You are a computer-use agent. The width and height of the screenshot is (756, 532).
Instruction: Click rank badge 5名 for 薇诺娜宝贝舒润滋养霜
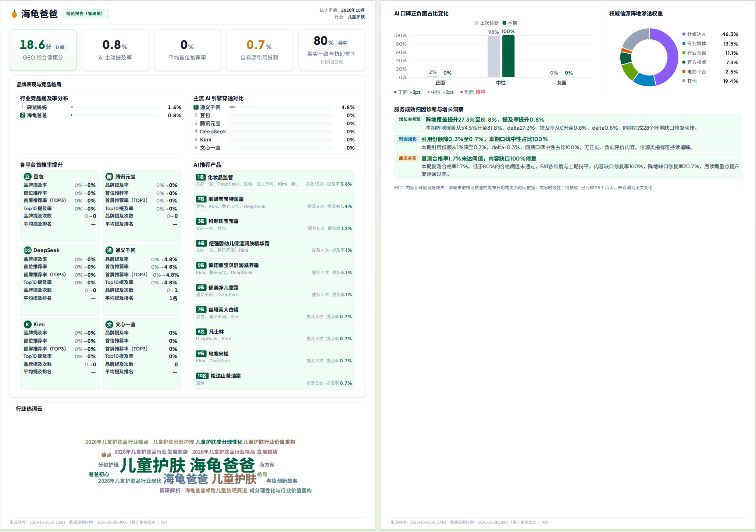click(x=201, y=265)
